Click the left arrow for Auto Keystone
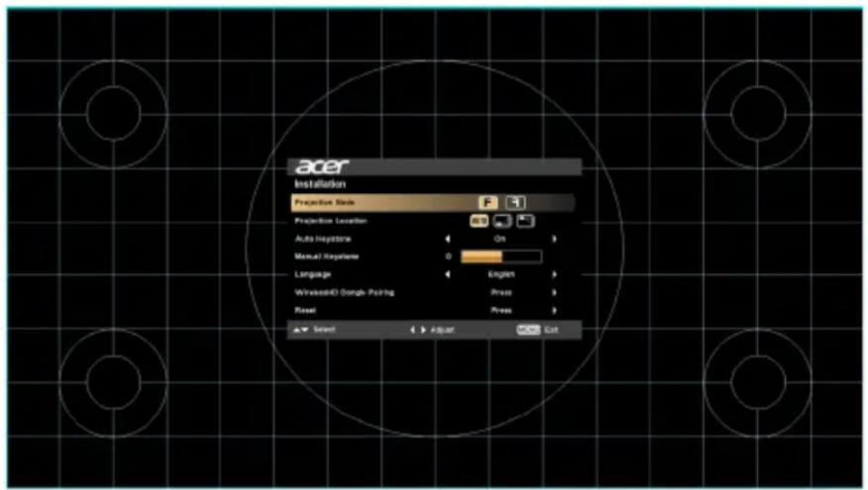868x490 pixels. click(447, 239)
